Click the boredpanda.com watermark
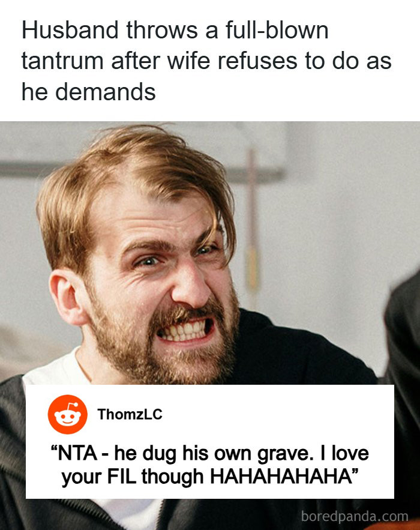The image size is (420, 530). click(x=355, y=516)
